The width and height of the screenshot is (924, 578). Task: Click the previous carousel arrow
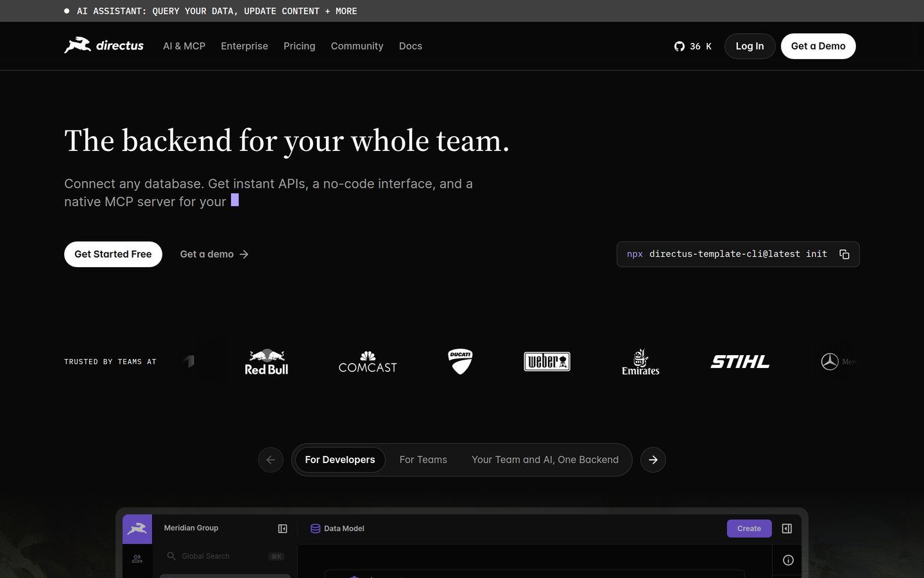tap(271, 460)
